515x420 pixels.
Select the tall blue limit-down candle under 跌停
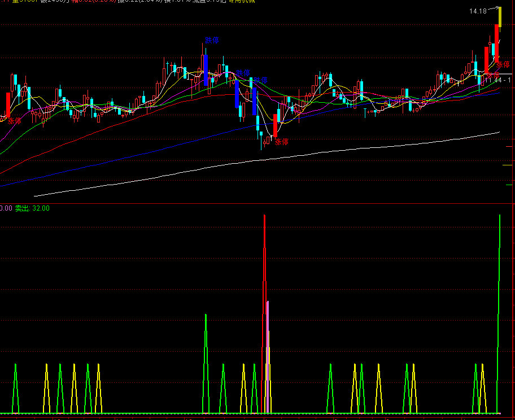point(206,70)
